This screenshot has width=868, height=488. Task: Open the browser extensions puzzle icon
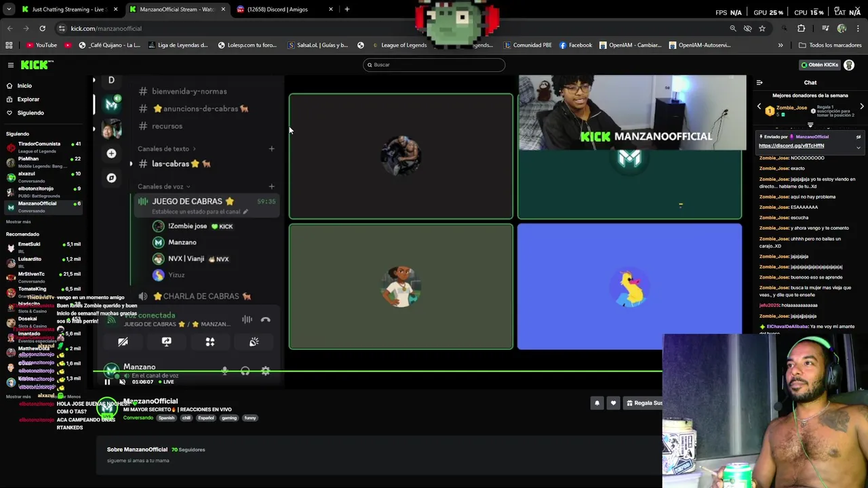(801, 28)
